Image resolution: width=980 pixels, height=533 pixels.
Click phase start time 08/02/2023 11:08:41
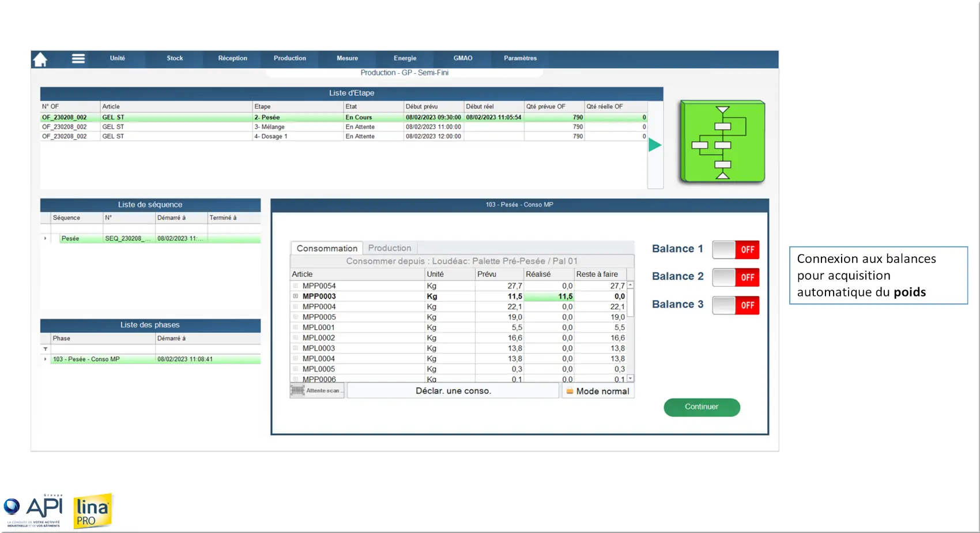point(208,359)
